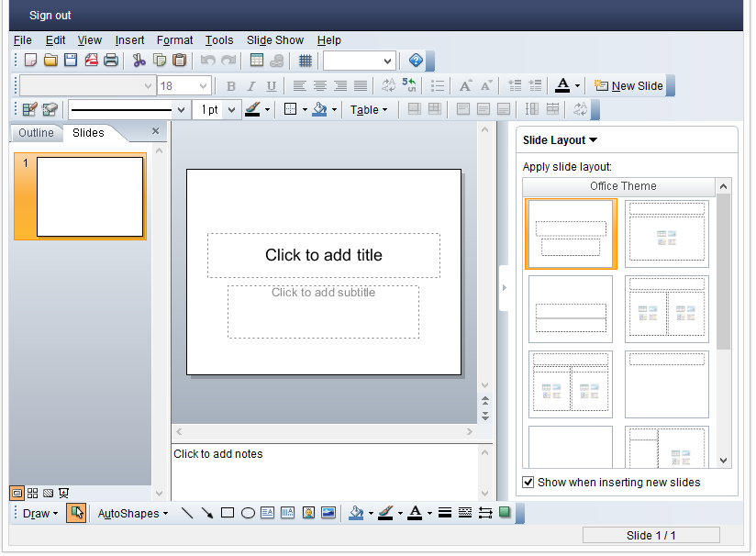Open the font size dropdown

click(x=203, y=86)
